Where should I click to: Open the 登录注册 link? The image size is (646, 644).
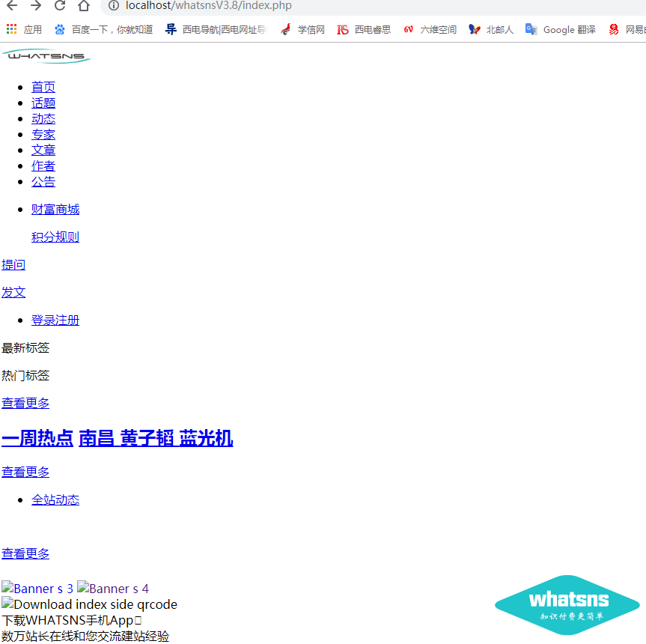tap(55, 320)
